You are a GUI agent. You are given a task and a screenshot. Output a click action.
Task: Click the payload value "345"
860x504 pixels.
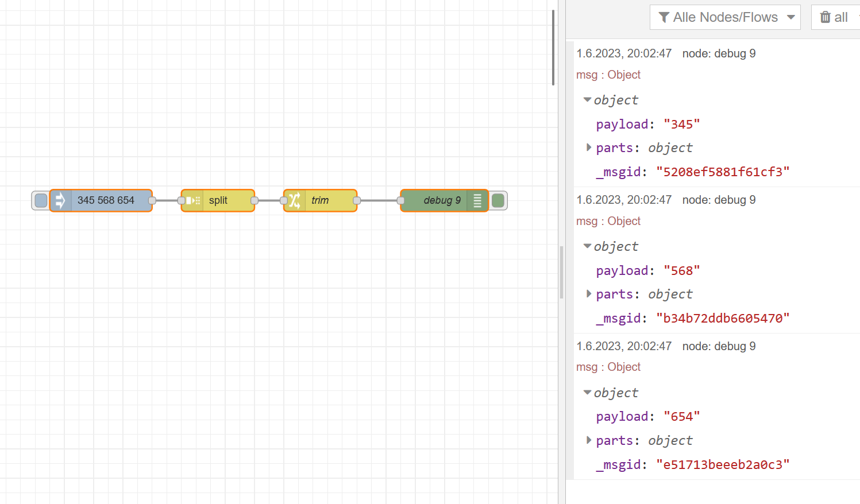point(682,125)
